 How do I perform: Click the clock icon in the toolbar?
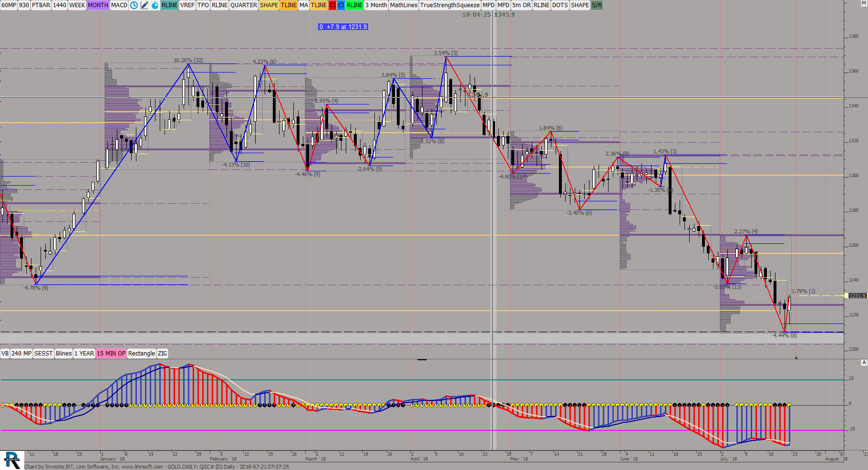point(134,5)
